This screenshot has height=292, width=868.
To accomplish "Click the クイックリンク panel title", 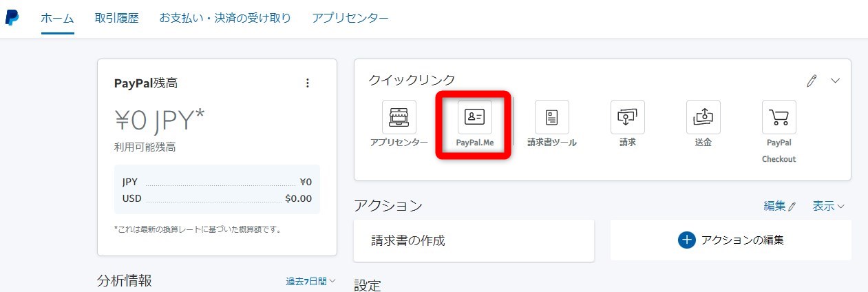I will [412, 81].
